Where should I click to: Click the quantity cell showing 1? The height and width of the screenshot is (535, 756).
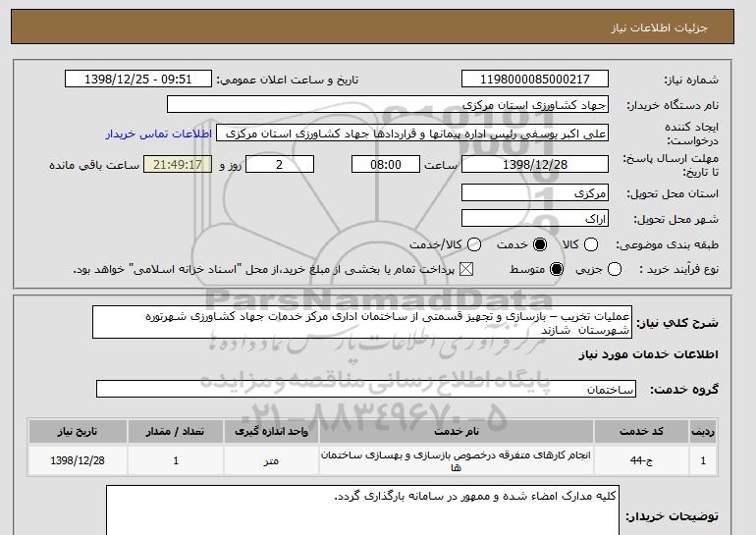tap(176, 460)
